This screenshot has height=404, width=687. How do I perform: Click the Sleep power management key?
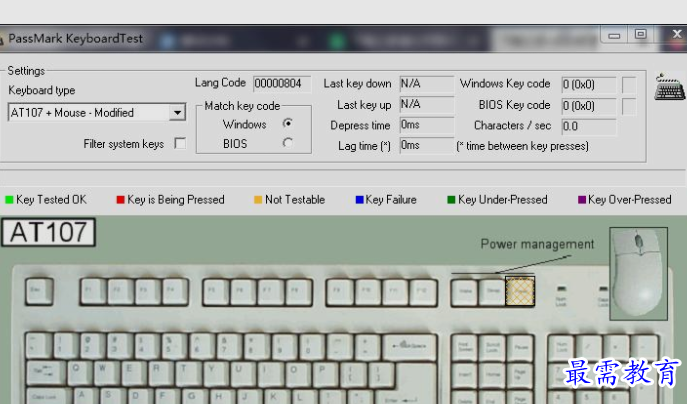pyautogui.click(x=492, y=291)
